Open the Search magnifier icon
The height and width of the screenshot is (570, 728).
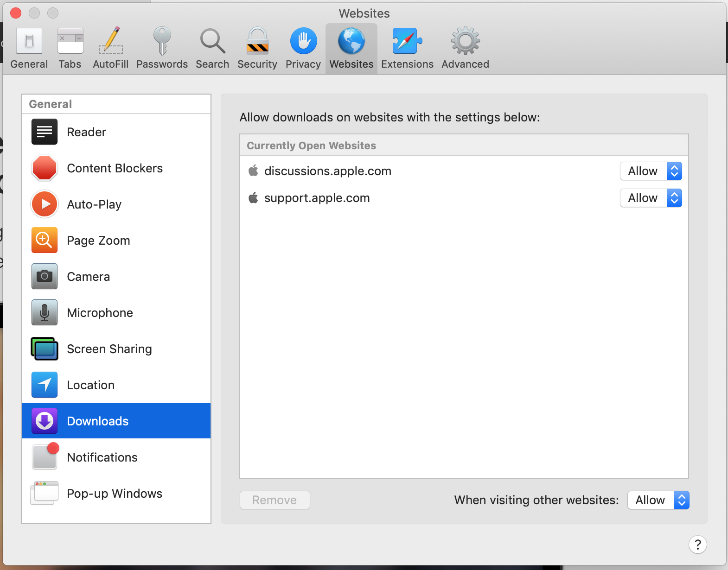(212, 41)
